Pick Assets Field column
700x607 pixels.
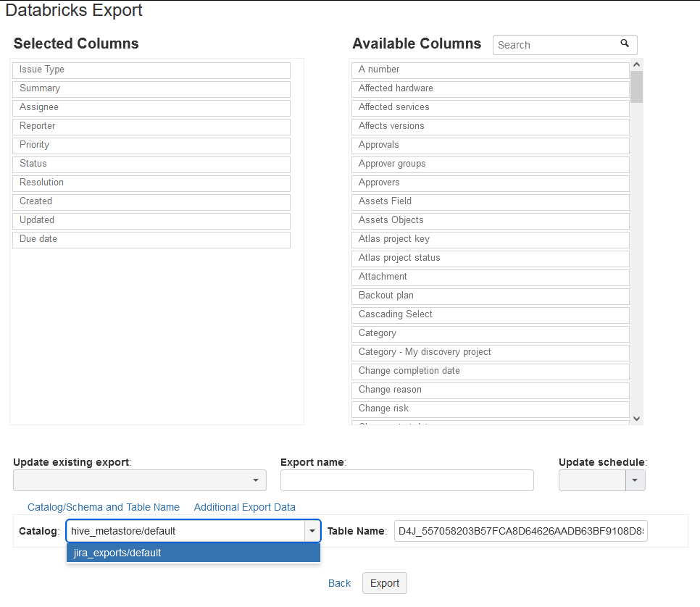point(491,202)
